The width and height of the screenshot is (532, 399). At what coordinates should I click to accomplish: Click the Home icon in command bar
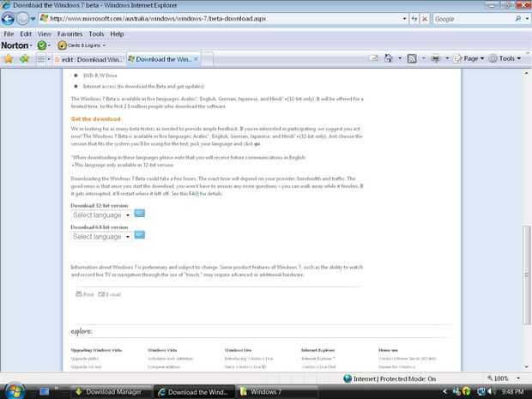pos(388,58)
